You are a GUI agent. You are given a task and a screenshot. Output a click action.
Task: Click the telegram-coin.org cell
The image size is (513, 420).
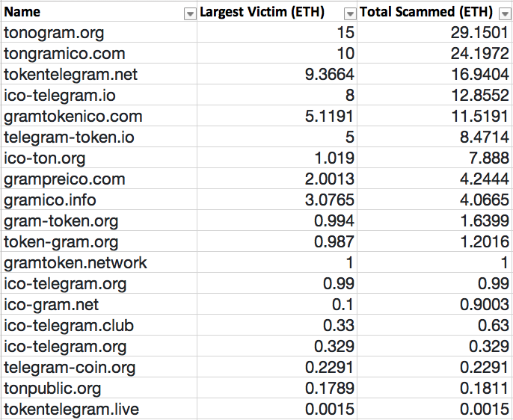(99, 367)
